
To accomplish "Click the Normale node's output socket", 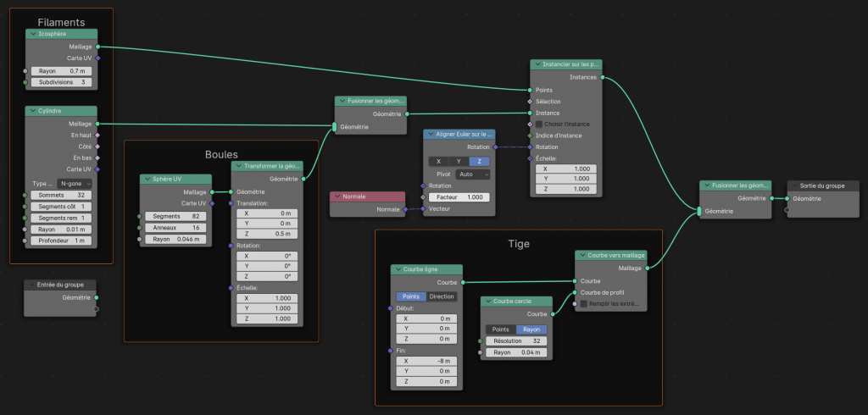I will 405,208.
